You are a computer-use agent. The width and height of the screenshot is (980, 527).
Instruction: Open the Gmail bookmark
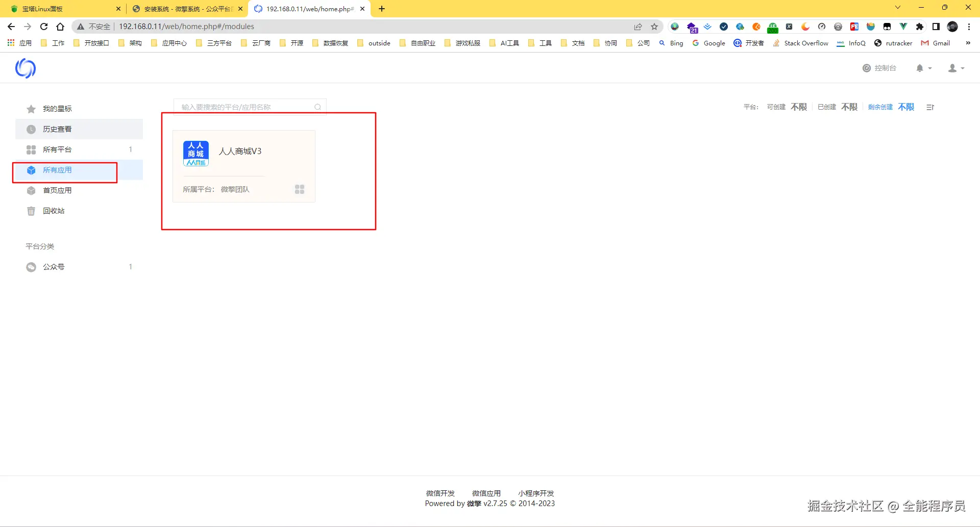pos(935,43)
